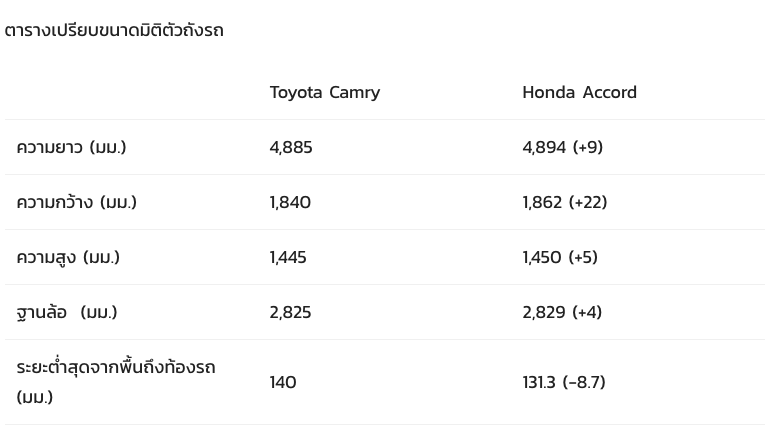The height and width of the screenshot is (425, 773).
Task: Click the (มม.) unit under ground clearance label
Action: pyautogui.click(x=35, y=397)
